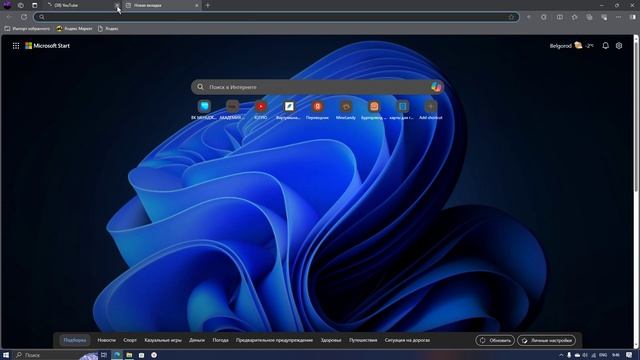Toggle the Edge sidebar button
Viewport: 640px width, 360px height.
pos(633,17)
